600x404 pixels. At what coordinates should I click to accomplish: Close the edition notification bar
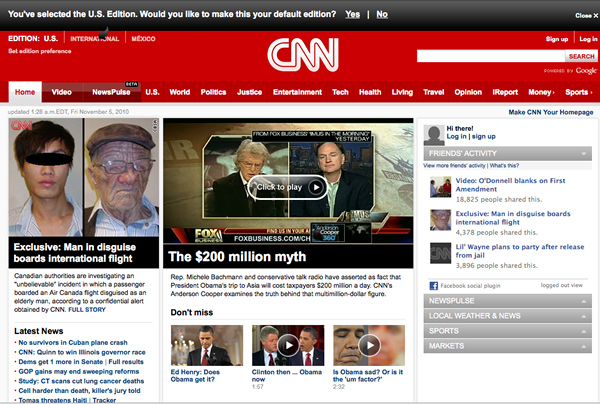tap(586, 16)
